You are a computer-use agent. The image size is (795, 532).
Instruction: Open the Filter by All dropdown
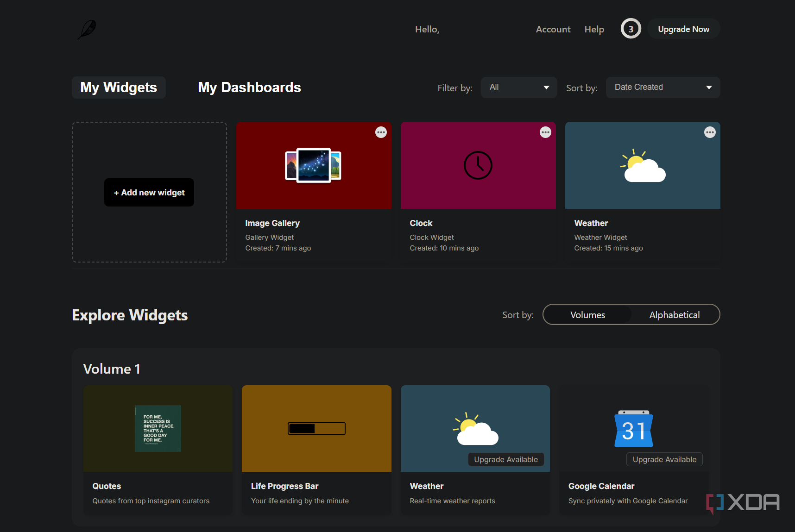click(x=519, y=88)
